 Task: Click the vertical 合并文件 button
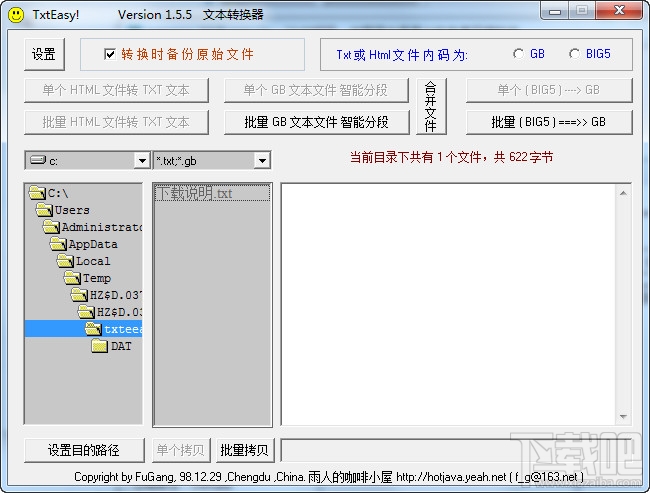tap(431, 106)
